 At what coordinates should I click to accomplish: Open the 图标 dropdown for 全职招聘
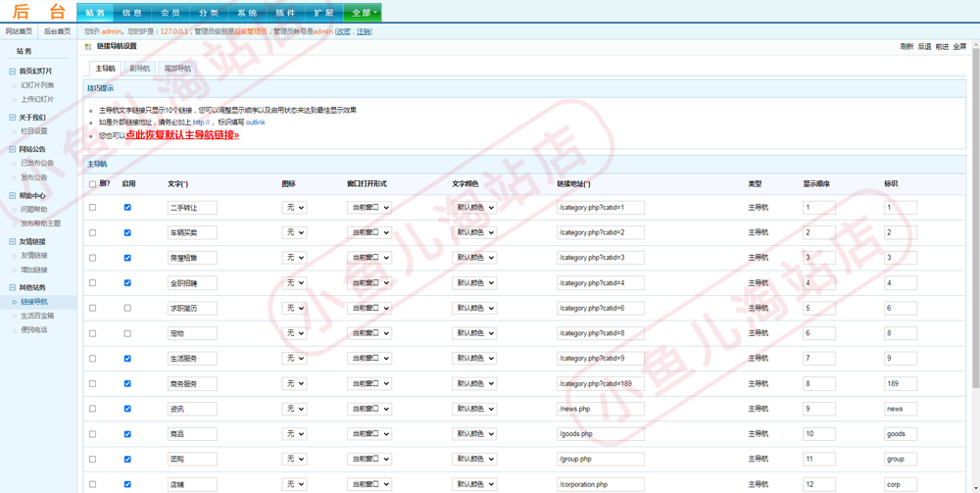(294, 283)
